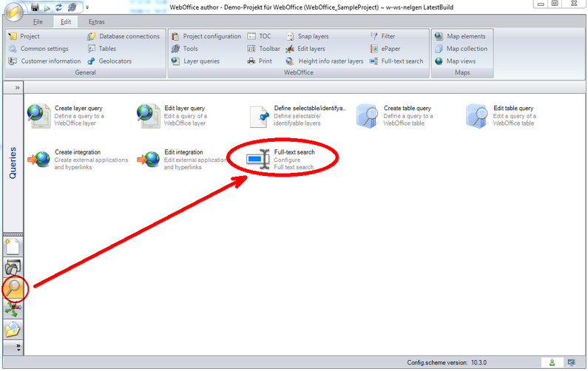Save project via quick access floppy icon
Screen dimensions: 588x371
click(35, 7)
